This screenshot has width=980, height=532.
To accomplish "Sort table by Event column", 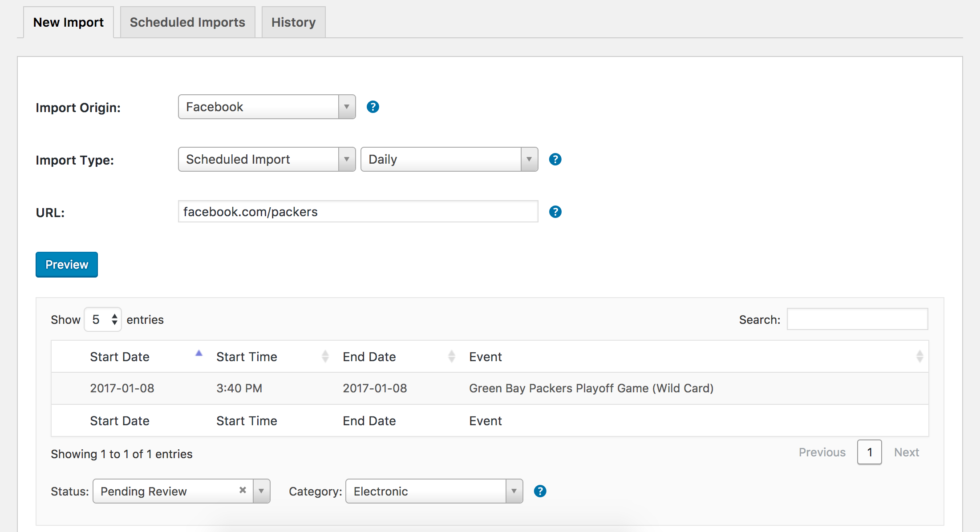I will tap(486, 357).
